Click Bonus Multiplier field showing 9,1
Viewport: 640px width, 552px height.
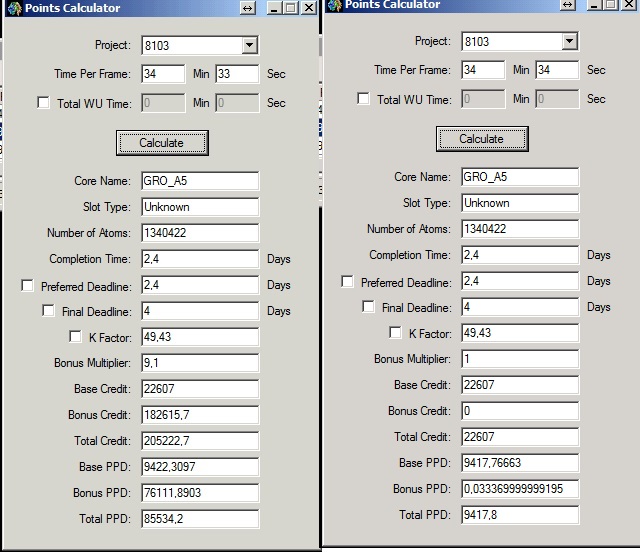coord(200,363)
